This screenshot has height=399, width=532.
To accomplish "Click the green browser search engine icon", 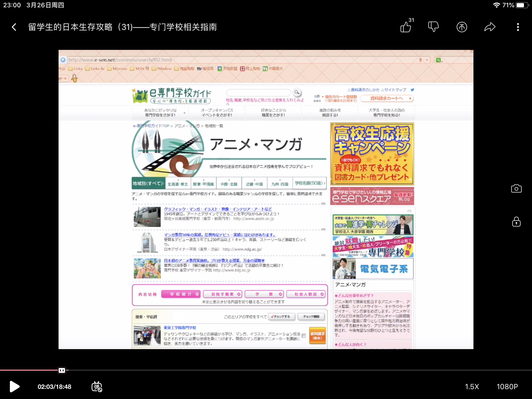I will [438, 60].
